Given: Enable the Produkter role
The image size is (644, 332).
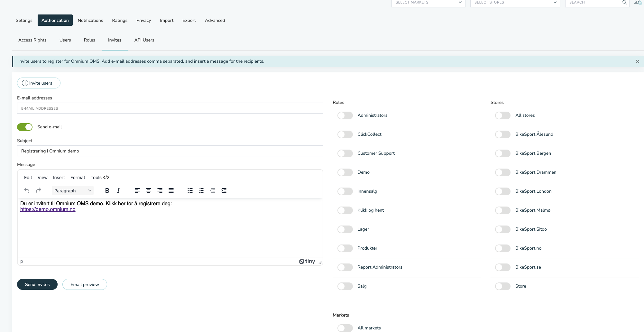Looking at the screenshot, I should (345, 248).
